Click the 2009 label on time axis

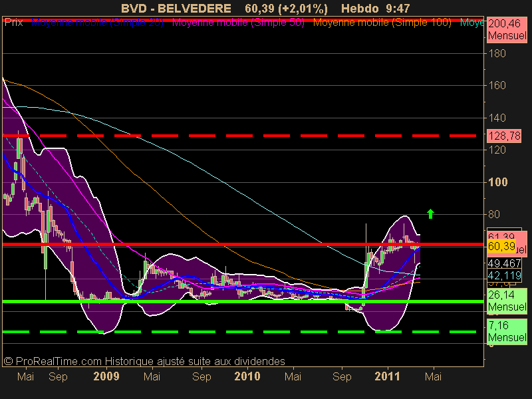[106, 376]
